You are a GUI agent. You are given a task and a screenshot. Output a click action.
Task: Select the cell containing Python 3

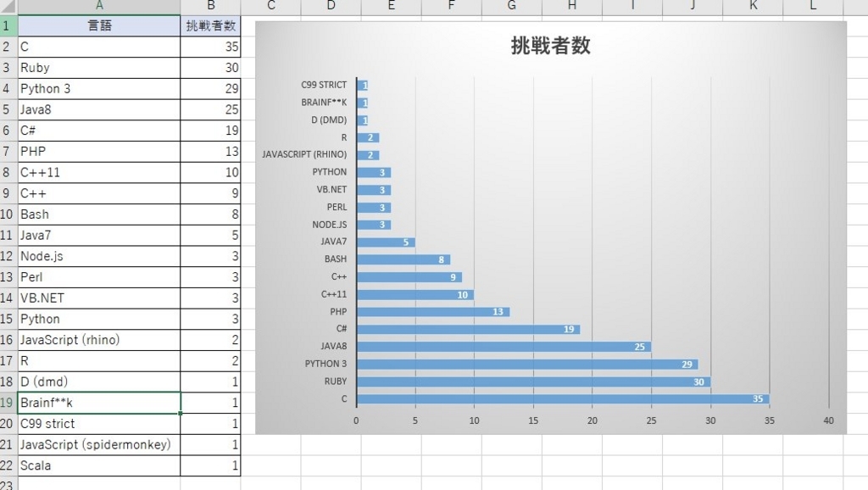tap(99, 88)
